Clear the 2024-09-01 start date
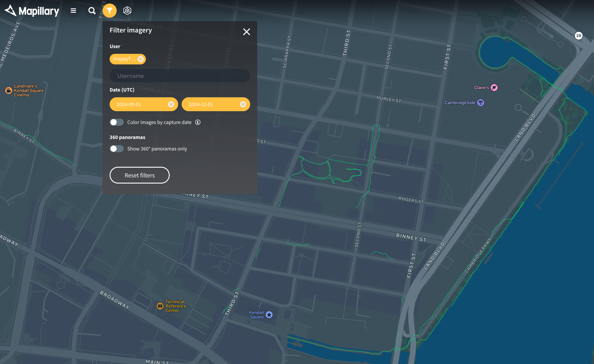This screenshot has width=594, height=364. (171, 104)
